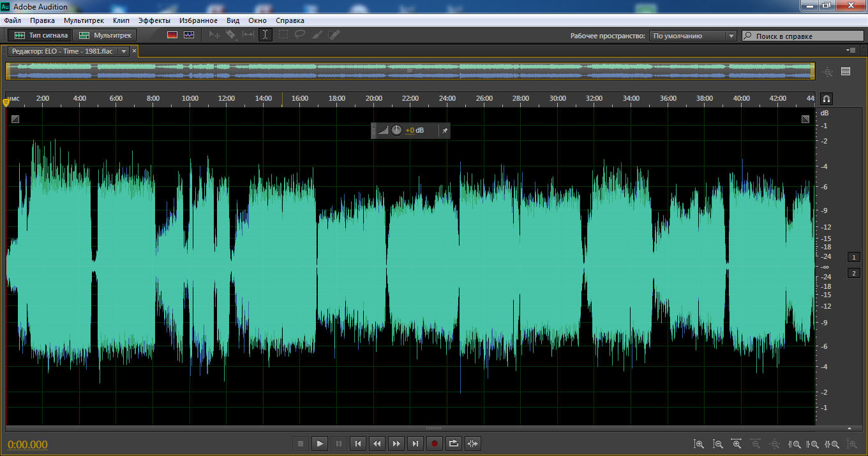Image resolution: width=868 pixels, height=456 pixels.
Task: Stop playback with the Stop button
Action: click(x=301, y=443)
